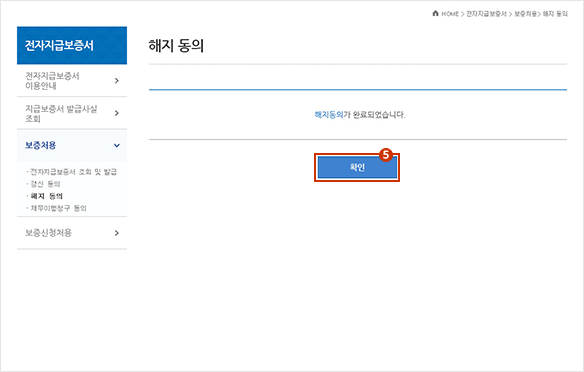Open 전자지급보증서 in the breadcrumb trail

pos(486,14)
